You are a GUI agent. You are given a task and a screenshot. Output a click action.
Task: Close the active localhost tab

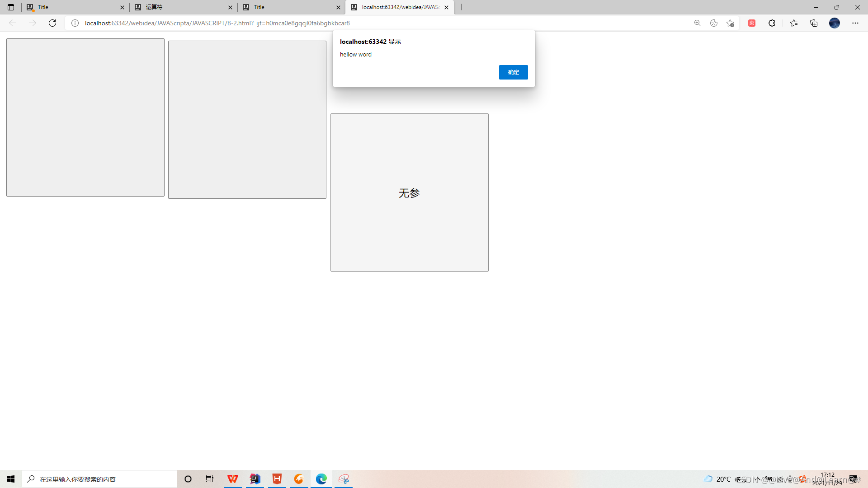click(446, 7)
